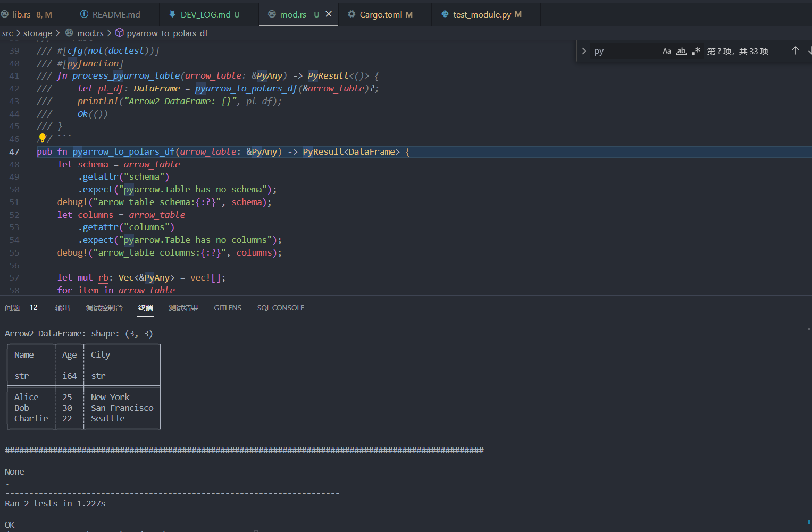Click the problems count badge 12

(x=34, y=307)
